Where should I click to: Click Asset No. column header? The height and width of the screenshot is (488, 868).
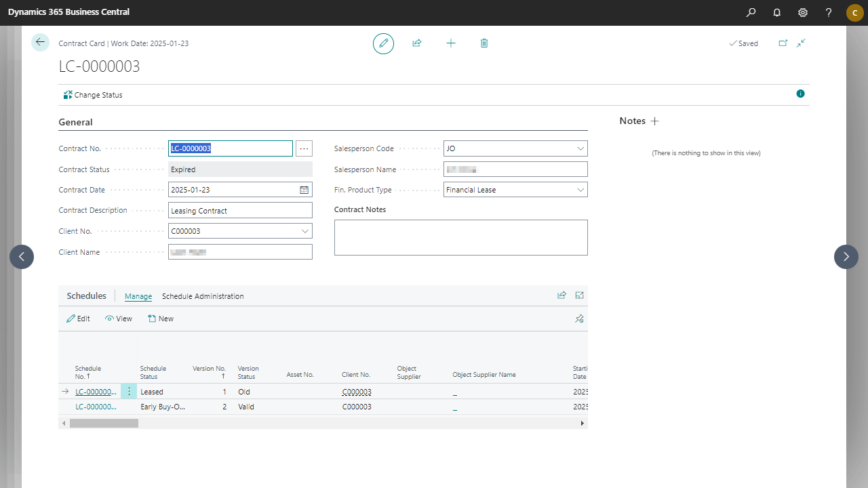pyautogui.click(x=300, y=374)
